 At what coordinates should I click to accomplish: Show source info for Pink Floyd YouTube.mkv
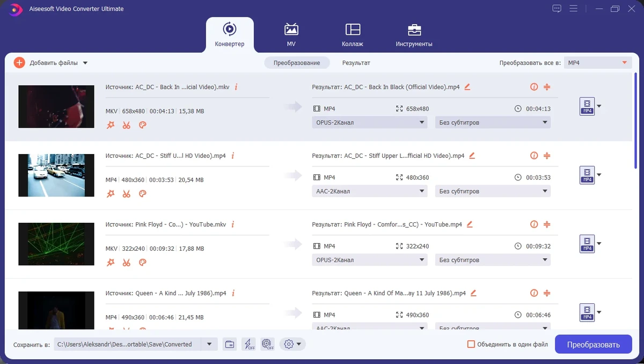(x=232, y=224)
